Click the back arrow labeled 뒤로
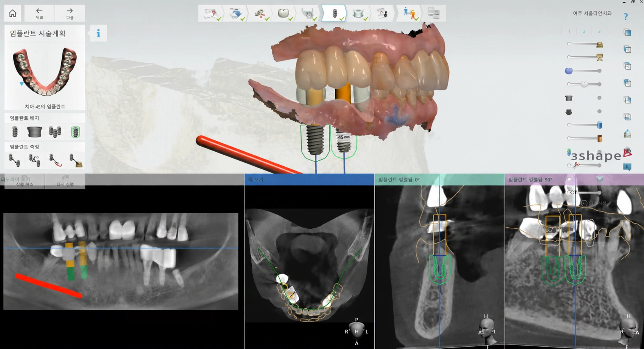Screen dimensions: 644x349 pos(39,13)
